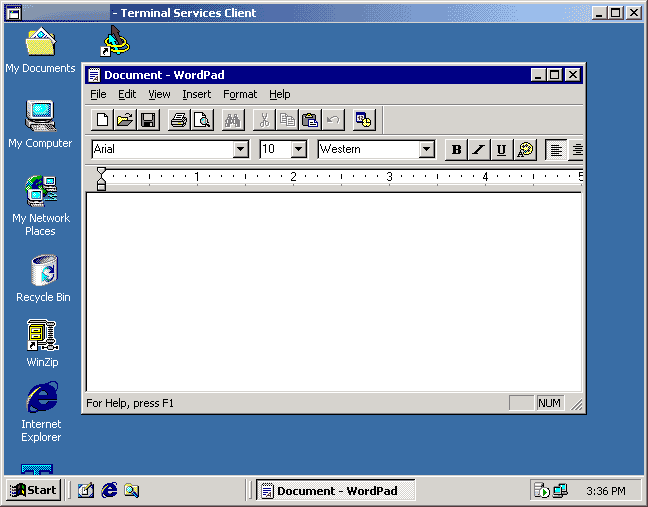The width and height of the screenshot is (648, 507).
Task: Select Align Left paragraph button
Action: 556,150
